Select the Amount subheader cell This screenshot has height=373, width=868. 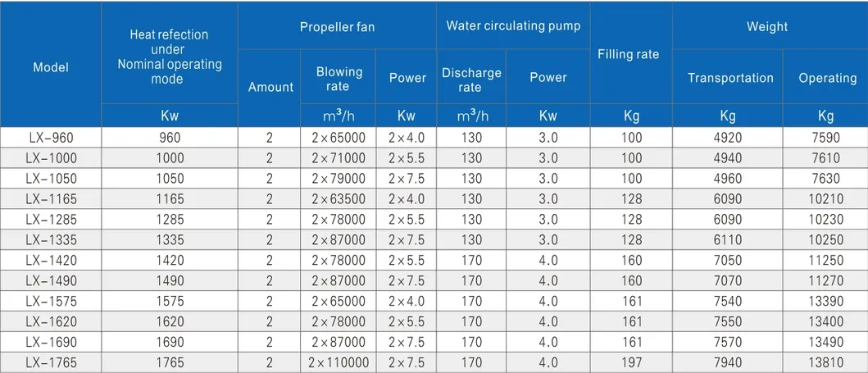pos(270,87)
